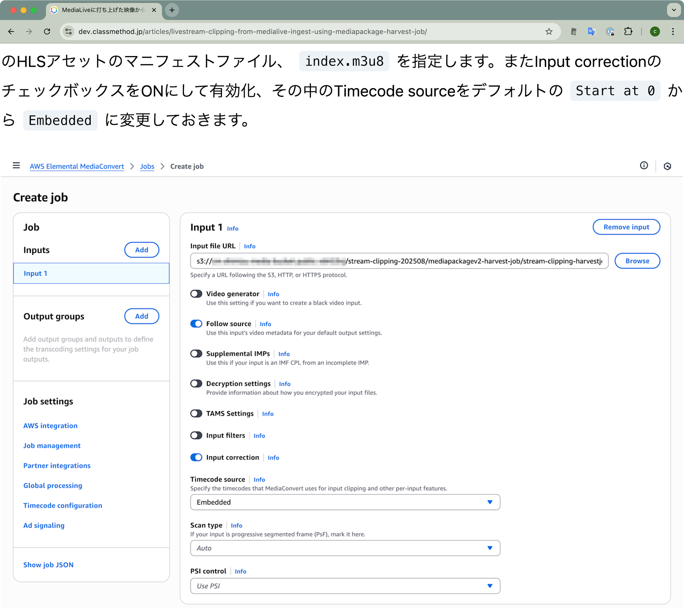Disable the Input correction switch
Image resolution: width=684 pixels, height=616 pixels.
pos(196,457)
